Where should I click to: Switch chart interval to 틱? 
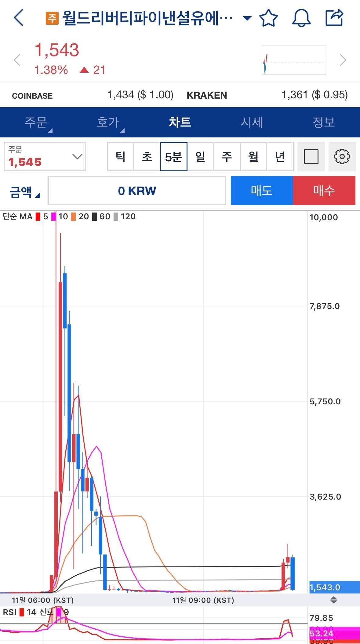pyautogui.click(x=120, y=157)
